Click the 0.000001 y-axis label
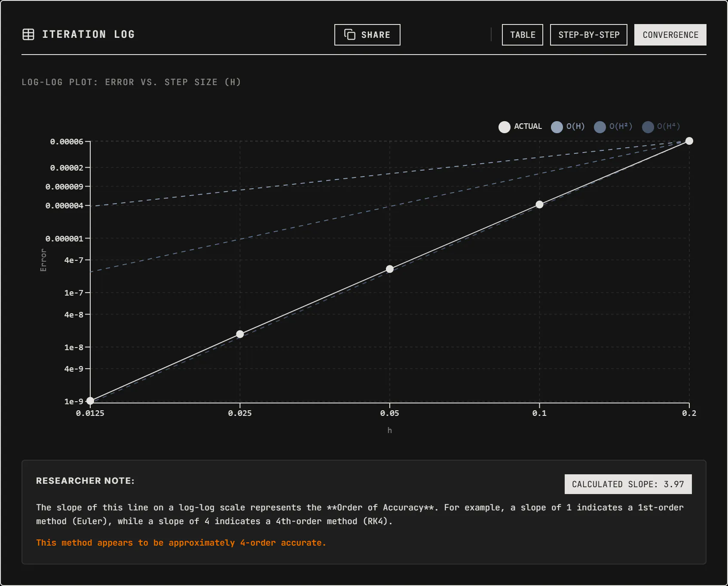Screen dimensions: 728x586 click(64, 238)
